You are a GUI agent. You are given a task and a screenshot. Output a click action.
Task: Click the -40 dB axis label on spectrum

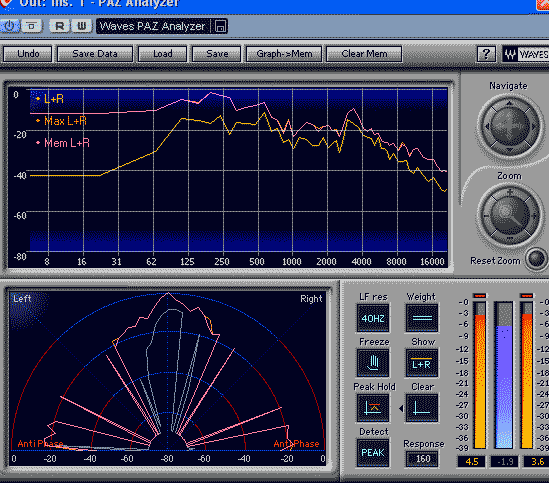click(x=20, y=175)
